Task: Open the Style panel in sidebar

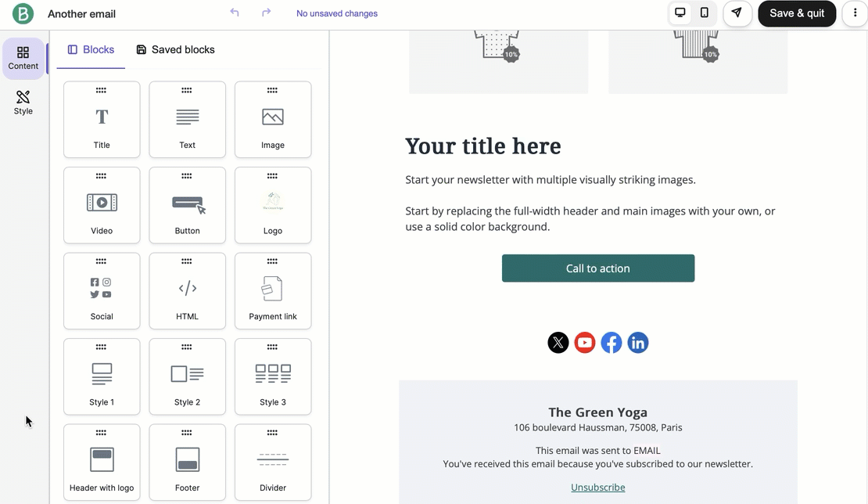Action: [23, 103]
